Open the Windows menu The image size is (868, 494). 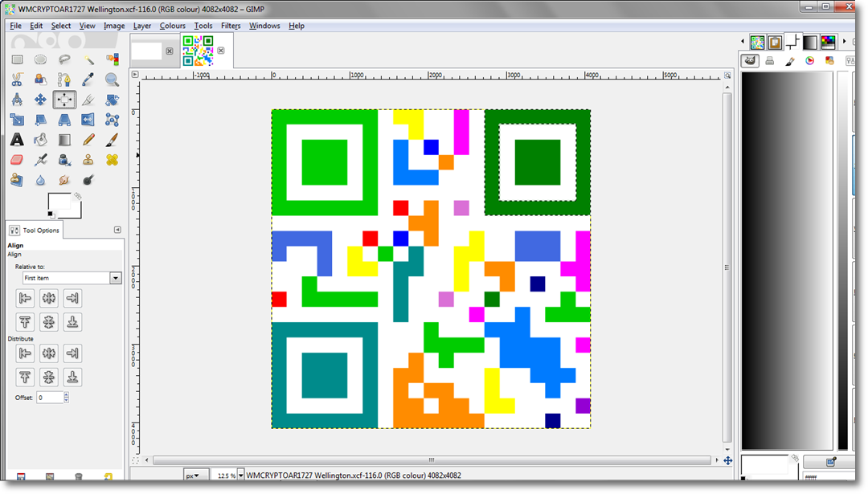pyautogui.click(x=264, y=26)
